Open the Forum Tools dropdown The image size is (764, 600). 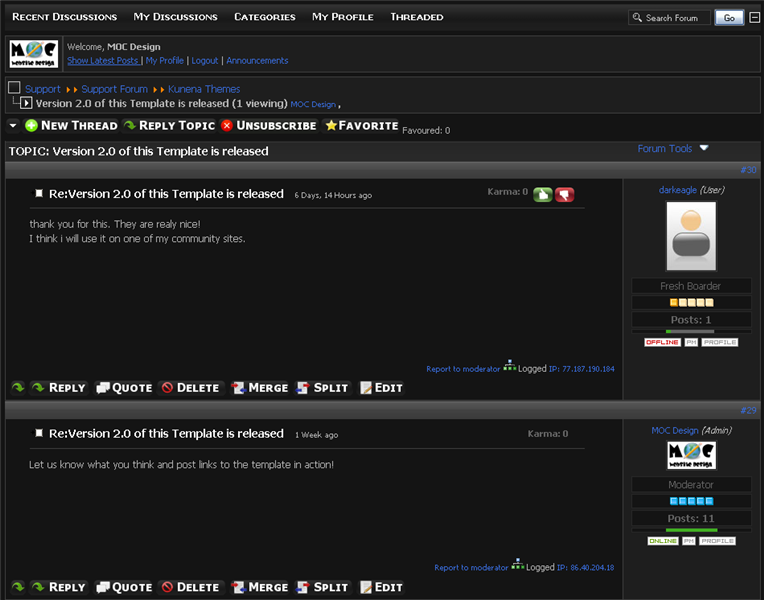(x=672, y=148)
